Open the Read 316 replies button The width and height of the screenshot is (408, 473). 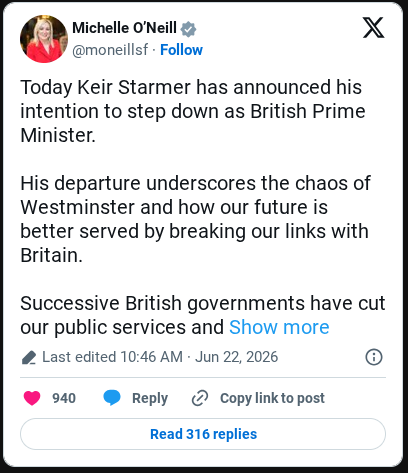point(203,434)
